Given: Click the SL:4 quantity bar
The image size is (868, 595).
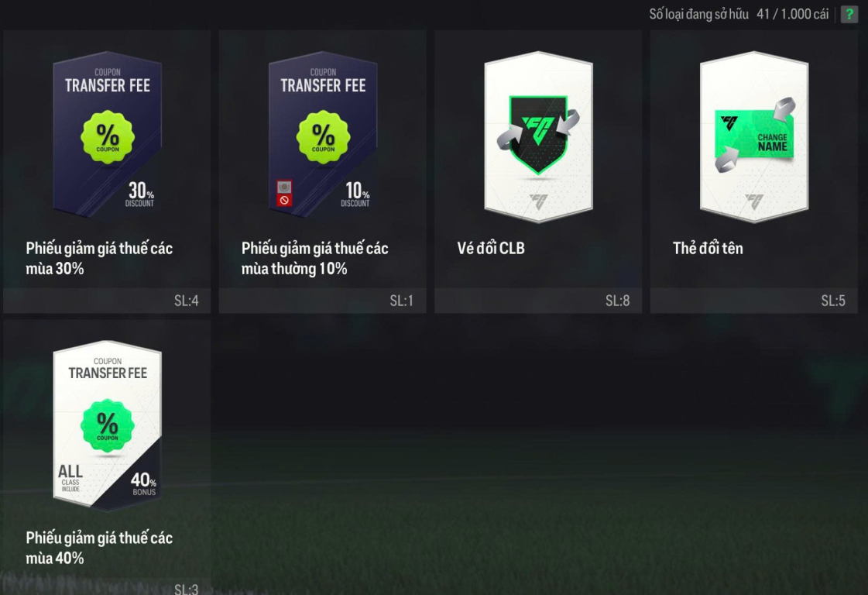Looking at the screenshot, I should (x=107, y=301).
